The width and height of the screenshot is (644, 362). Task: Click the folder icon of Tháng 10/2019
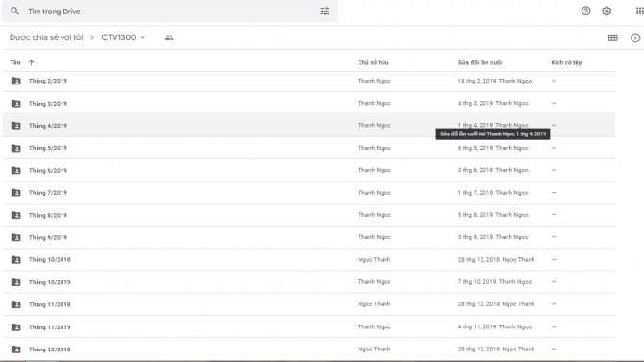pyautogui.click(x=15, y=282)
